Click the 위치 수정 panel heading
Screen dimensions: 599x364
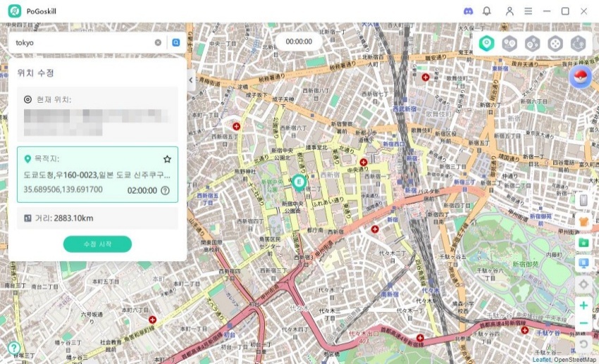[x=35, y=73]
